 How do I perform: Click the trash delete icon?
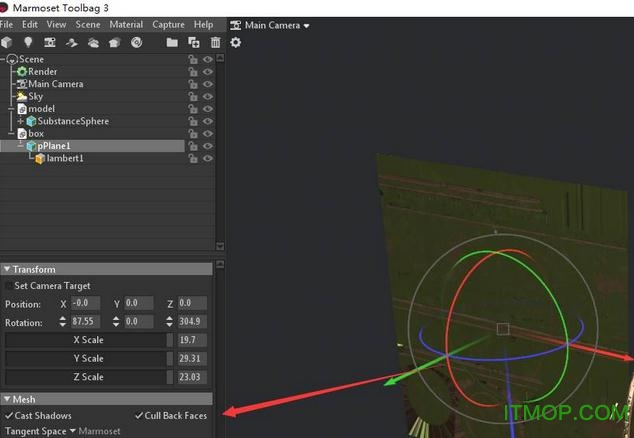pos(216,42)
